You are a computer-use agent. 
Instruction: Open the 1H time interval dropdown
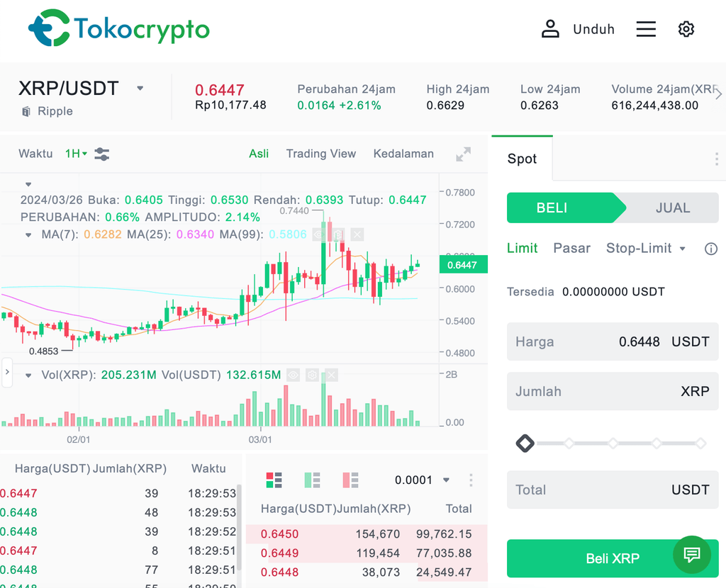(76, 154)
